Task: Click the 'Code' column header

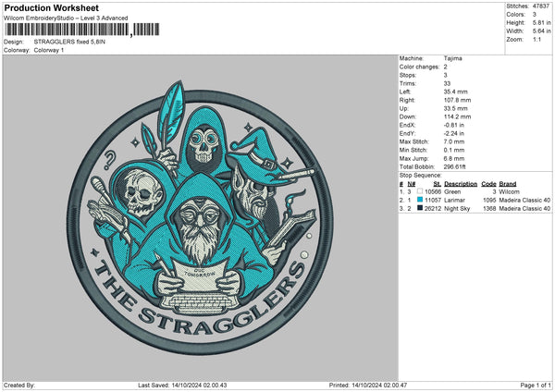Action: 488,184
